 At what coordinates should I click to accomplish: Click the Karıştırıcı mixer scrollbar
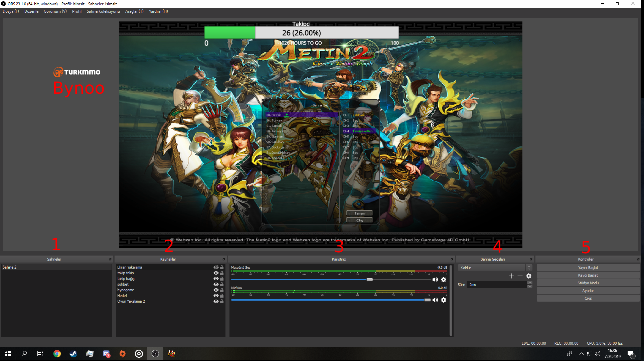coord(451,300)
